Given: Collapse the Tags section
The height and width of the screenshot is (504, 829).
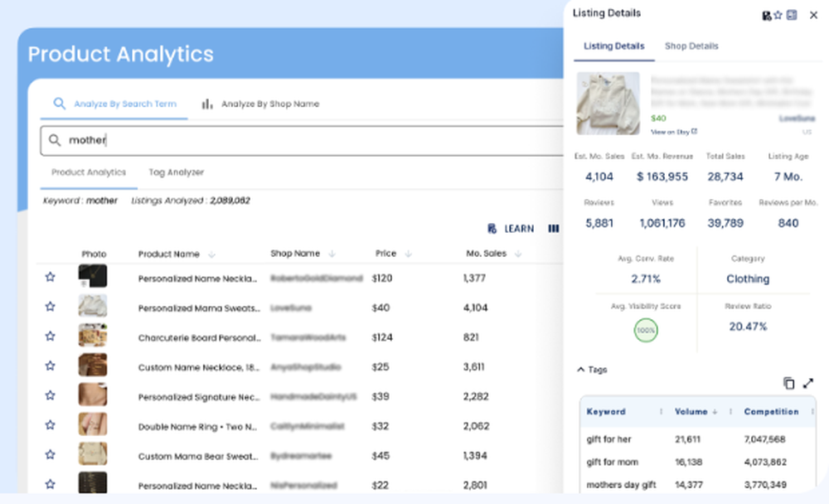Looking at the screenshot, I should pos(581,370).
